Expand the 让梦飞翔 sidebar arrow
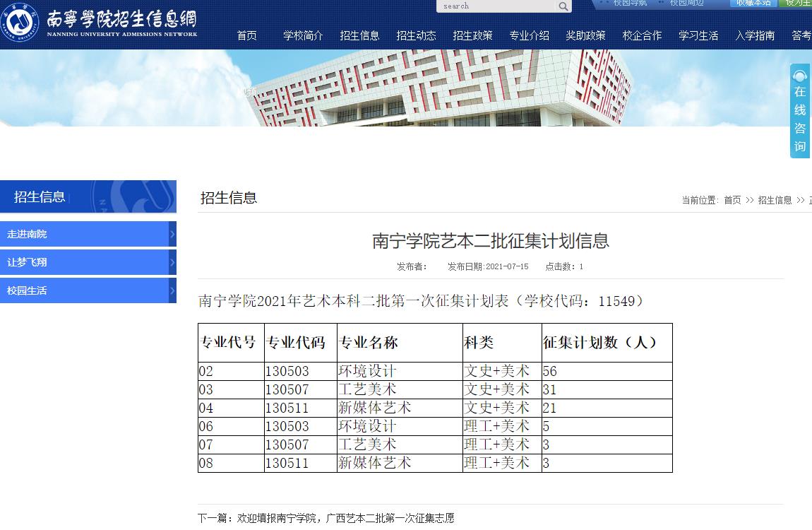This screenshot has width=812, height=530. [172, 262]
